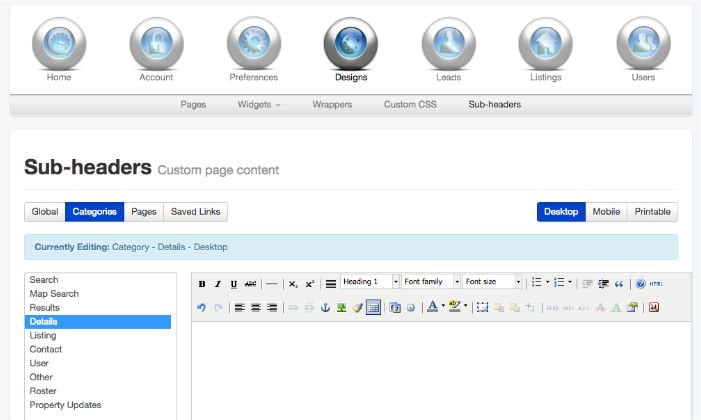Image resolution: width=701 pixels, height=420 pixels.
Task: Click the insert layer icon
Action: coord(482,307)
